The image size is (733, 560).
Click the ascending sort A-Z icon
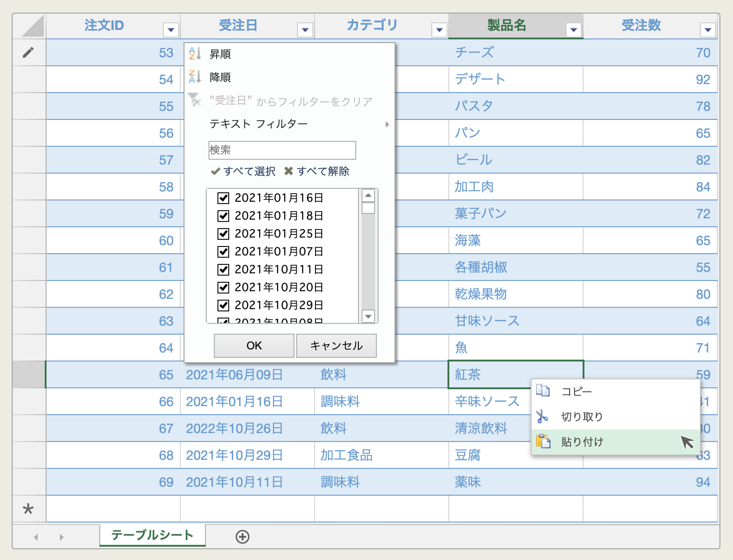point(195,54)
